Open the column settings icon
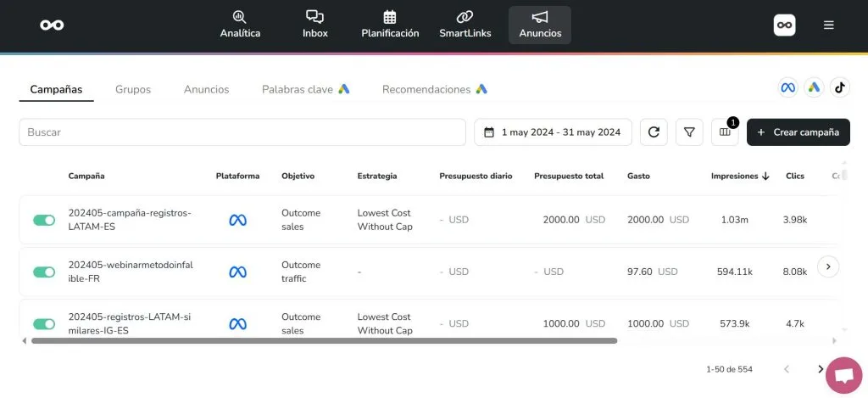This screenshot has height=398, width=868. pyautogui.click(x=725, y=132)
